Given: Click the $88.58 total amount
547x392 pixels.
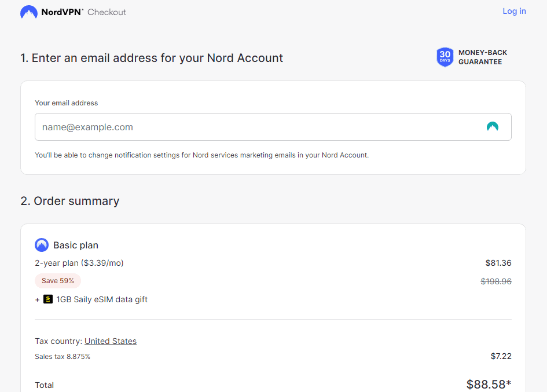Looking at the screenshot, I should click(x=489, y=384).
